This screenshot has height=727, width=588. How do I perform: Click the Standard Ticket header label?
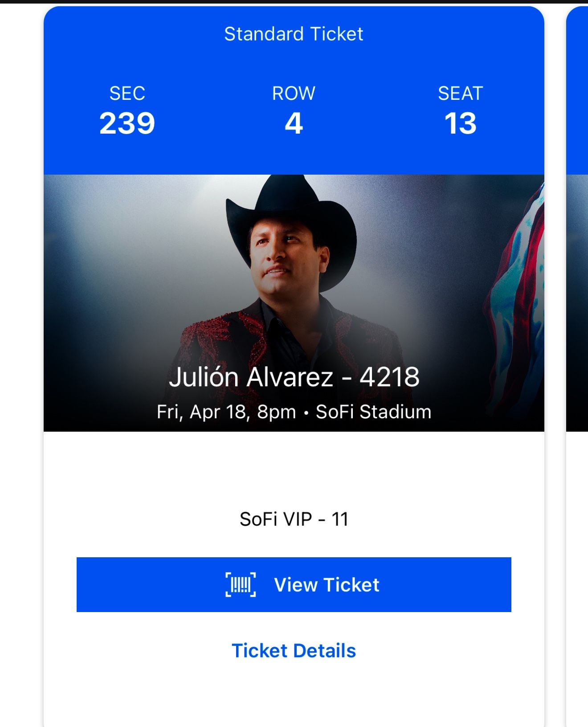click(x=294, y=34)
